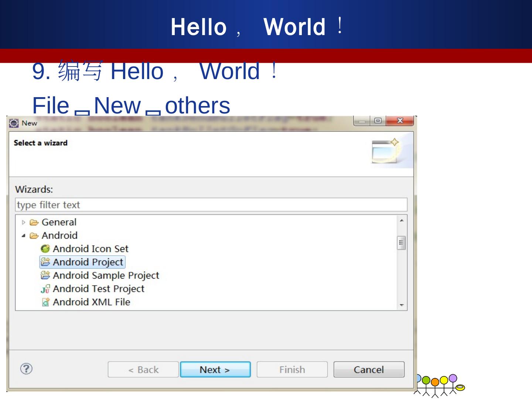
Task: Click the Android XML File icon
Action: [x=45, y=302]
